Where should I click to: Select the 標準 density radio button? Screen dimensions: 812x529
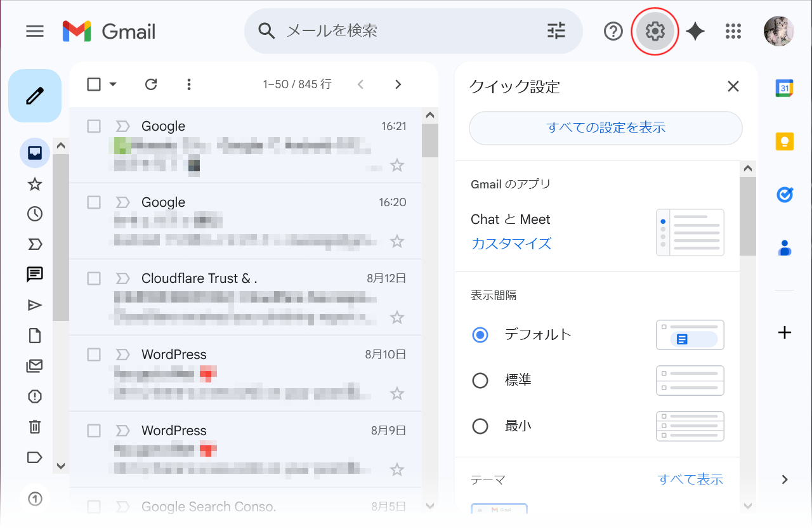(x=480, y=380)
